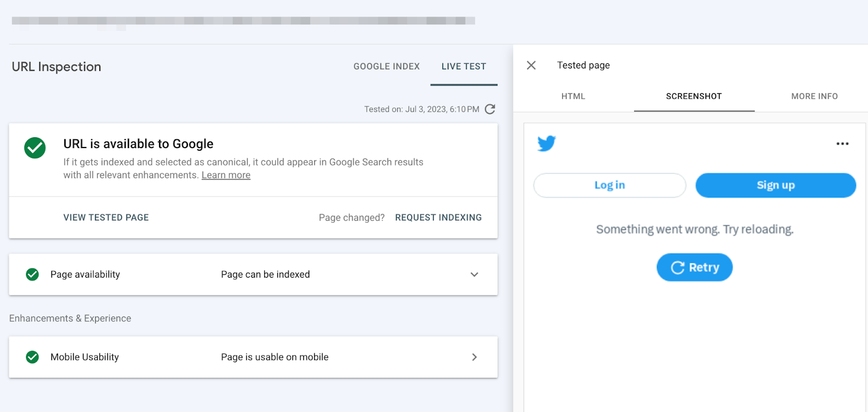Click the Twitter bird logo
Viewport: 868px width, 412px height.
coord(546,143)
